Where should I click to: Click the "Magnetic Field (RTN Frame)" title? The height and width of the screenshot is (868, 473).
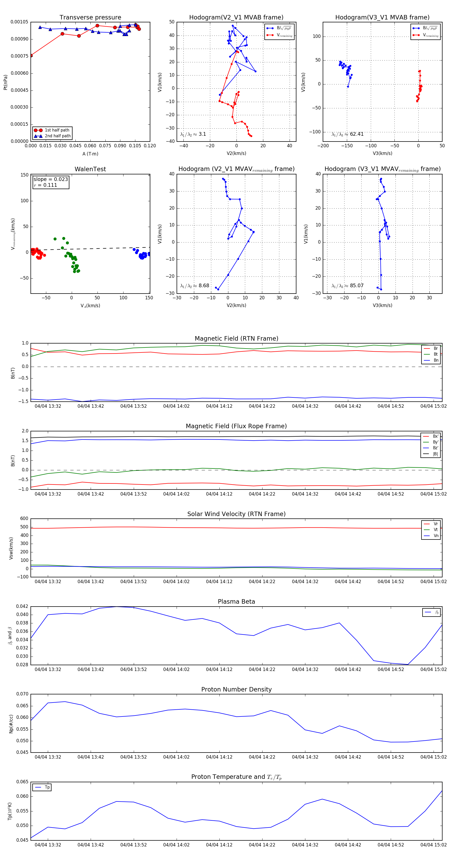[x=236, y=339]
